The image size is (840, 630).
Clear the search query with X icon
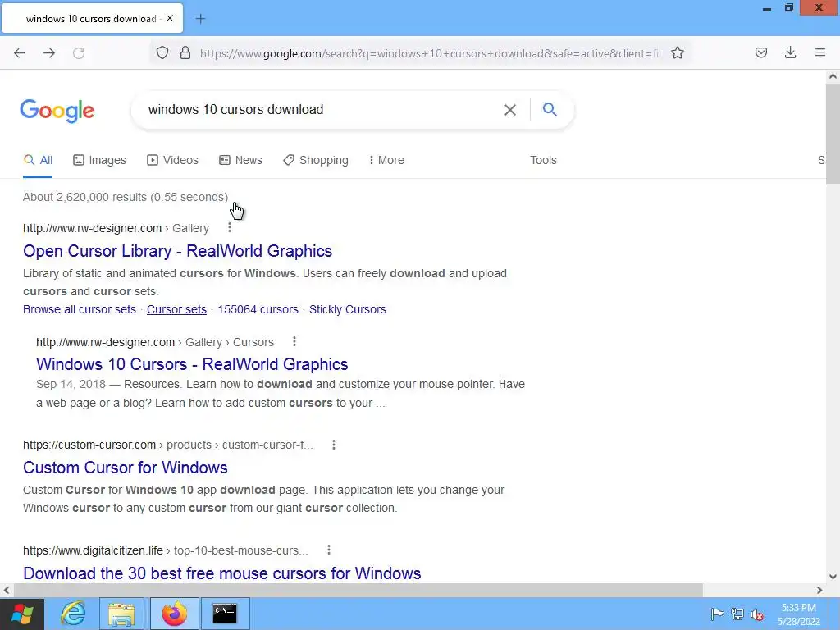(510, 110)
